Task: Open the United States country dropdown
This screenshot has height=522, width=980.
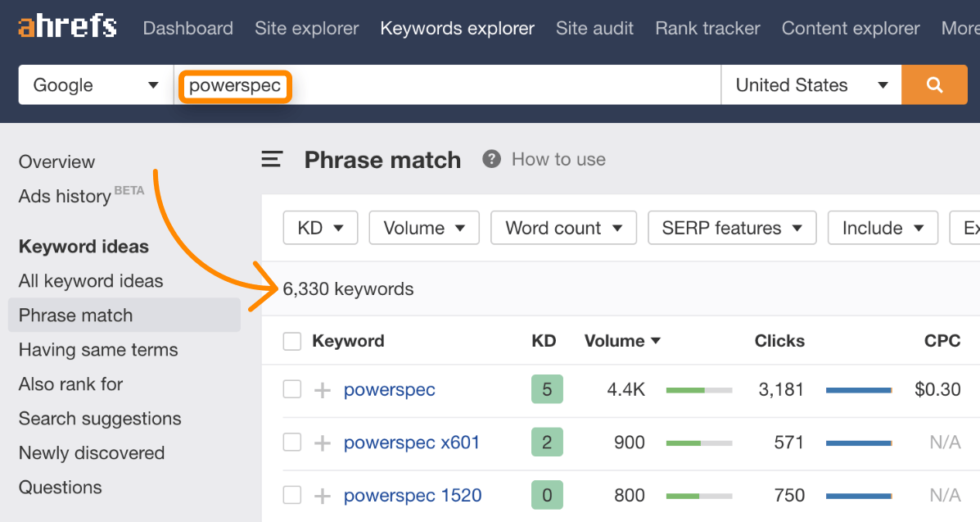Action: 811,84
